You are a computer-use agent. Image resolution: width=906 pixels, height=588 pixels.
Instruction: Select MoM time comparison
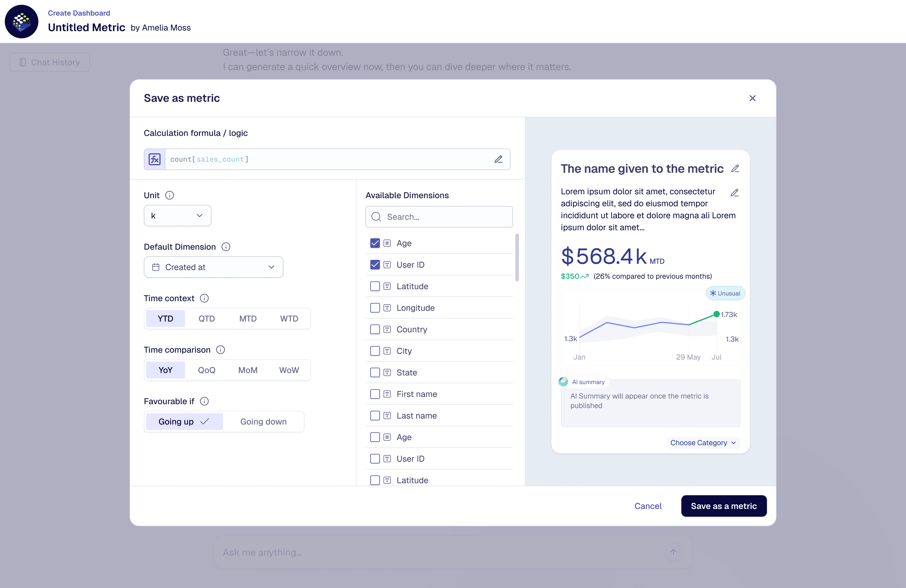pos(248,370)
